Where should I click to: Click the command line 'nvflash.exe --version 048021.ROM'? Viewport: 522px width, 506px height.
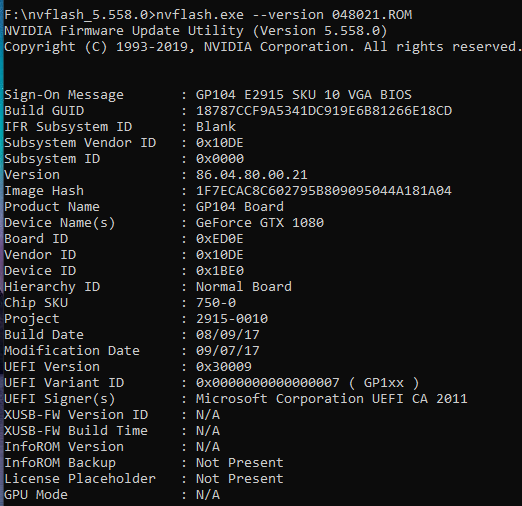(x=284, y=15)
